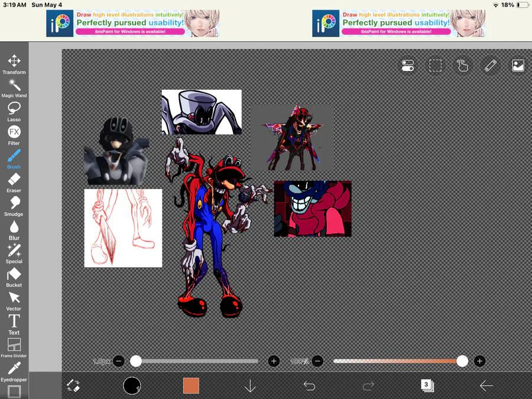
Task: Open the left ibisPaint Windows ad banner
Action: pos(133,24)
